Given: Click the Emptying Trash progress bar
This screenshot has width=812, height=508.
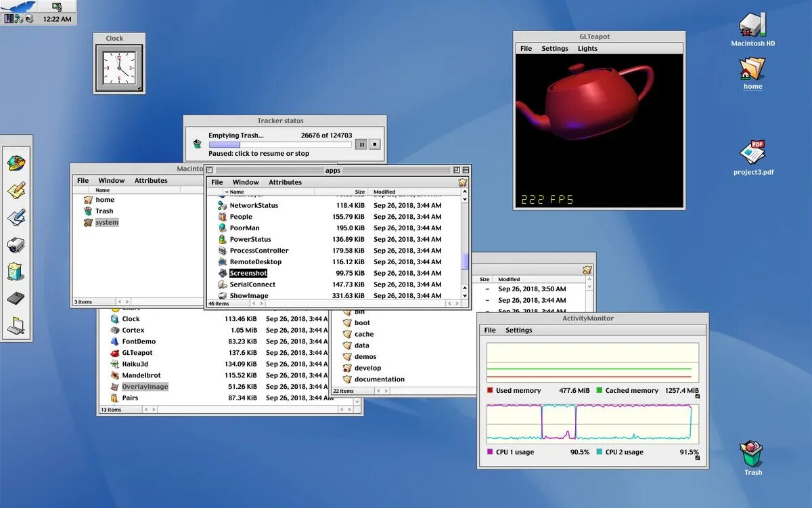Looking at the screenshot, I should pos(280,144).
